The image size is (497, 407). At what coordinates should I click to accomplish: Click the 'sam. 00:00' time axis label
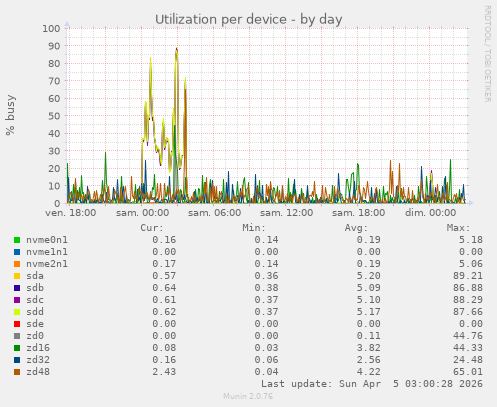[142, 213]
